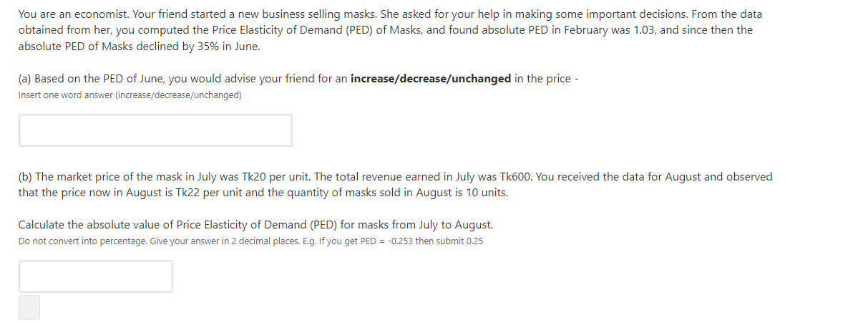This screenshot has width=868, height=323.
Task: Click the '(b) The market price of the mask' line
Action: [x=395, y=176]
